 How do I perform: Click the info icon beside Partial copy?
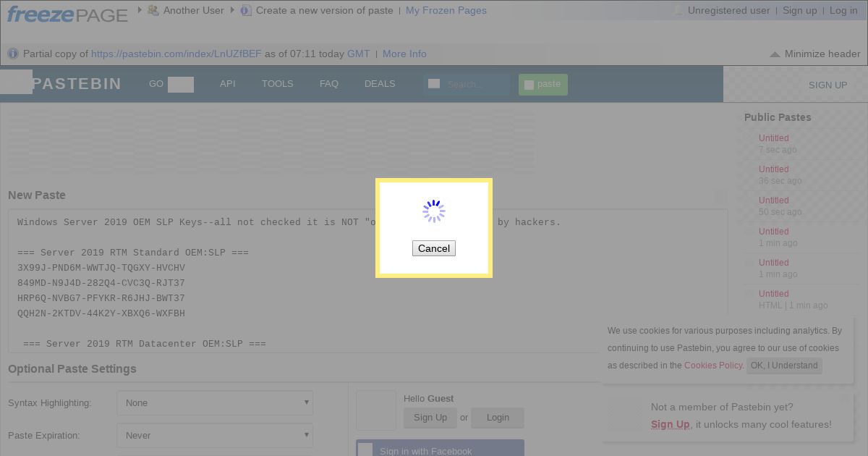[x=13, y=54]
